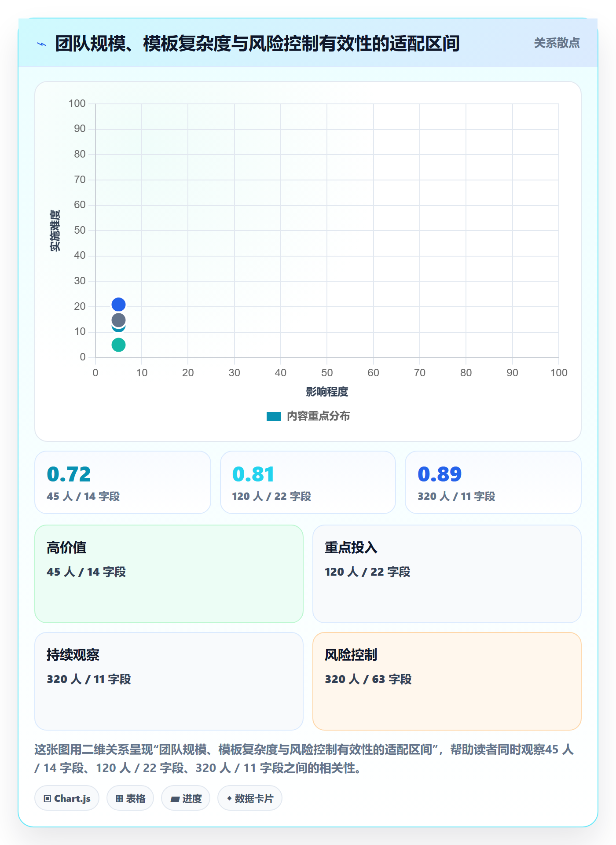Click the y-axis tick label 100

click(x=77, y=103)
